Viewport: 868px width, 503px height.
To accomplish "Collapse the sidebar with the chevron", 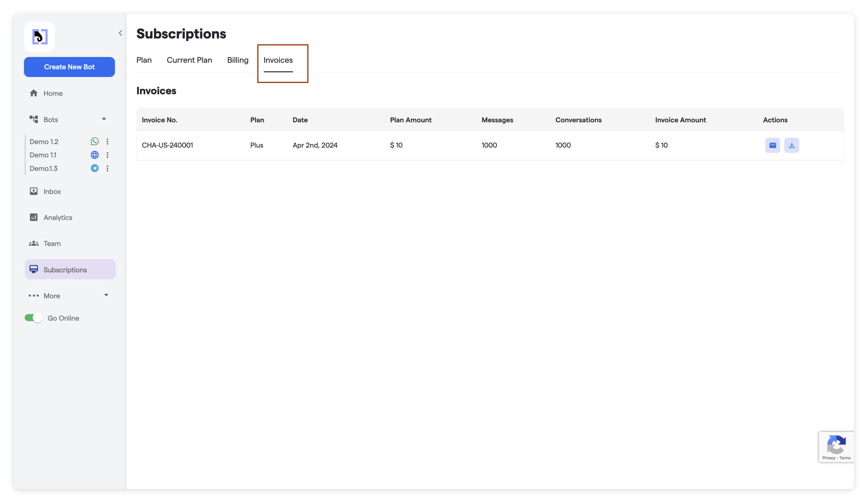I will tap(120, 33).
